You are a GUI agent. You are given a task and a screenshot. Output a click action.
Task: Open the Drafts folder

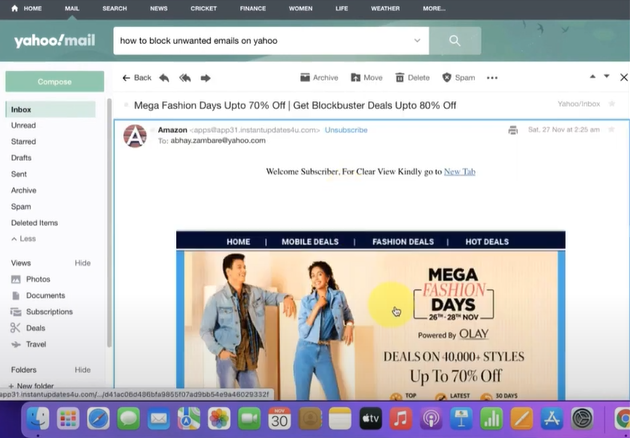[x=21, y=158]
